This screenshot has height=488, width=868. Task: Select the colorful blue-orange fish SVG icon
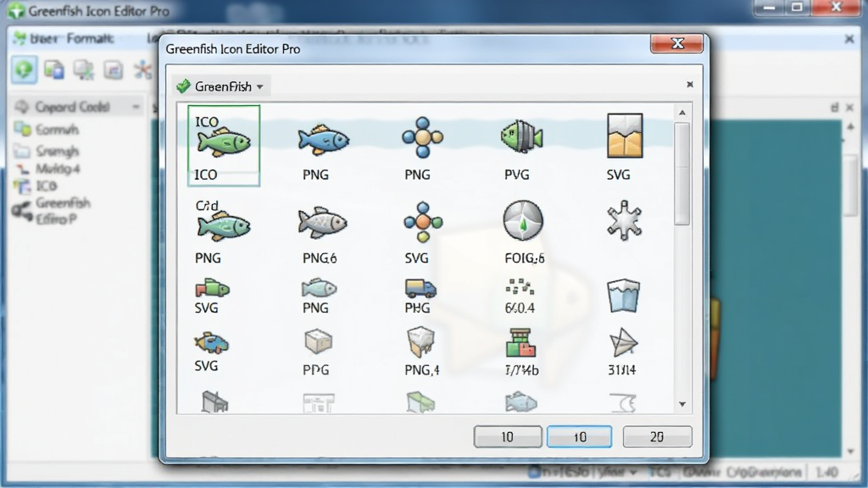pos(211,343)
